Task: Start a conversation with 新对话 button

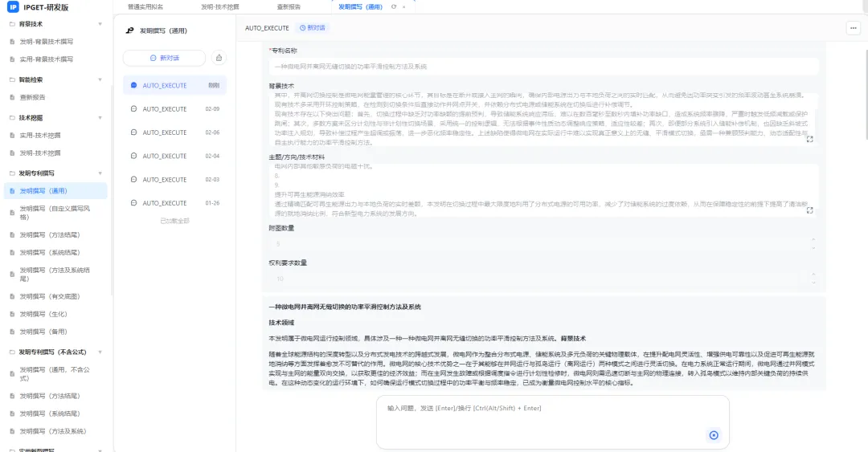Action: (165, 58)
